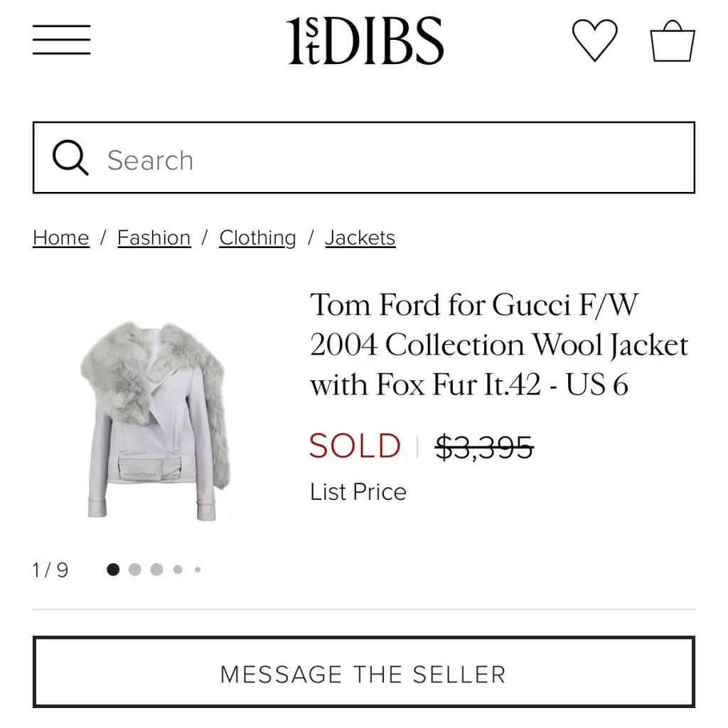Screen dimensions: 728x728
Task: Open the Fashion breadcrumb link
Action: click(x=154, y=237)
